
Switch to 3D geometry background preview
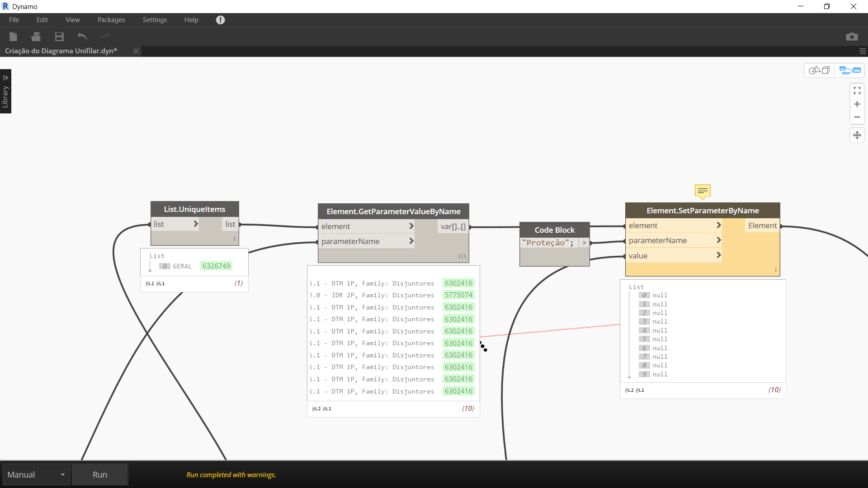tap(819, 70)
